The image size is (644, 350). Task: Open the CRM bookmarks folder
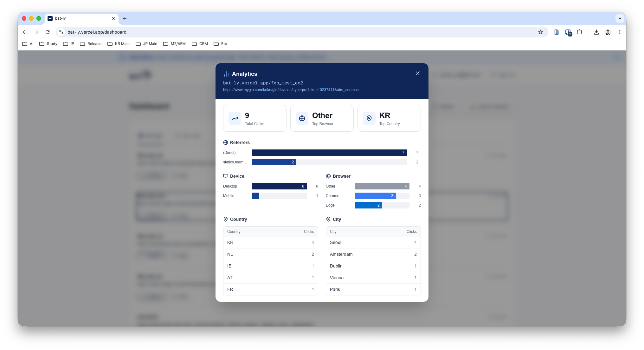click(x=200, y=43)
